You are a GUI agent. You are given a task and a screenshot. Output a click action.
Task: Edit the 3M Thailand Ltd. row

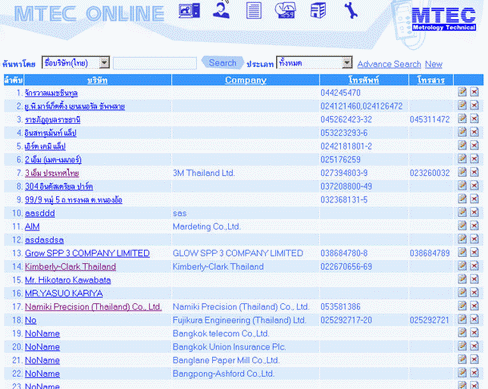coord(462,172)
